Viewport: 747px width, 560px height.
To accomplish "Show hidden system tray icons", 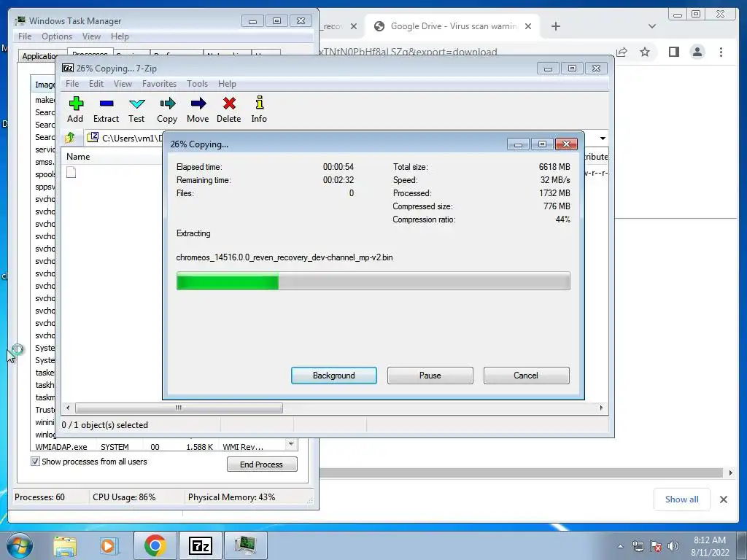I will [x=620, y=546].
